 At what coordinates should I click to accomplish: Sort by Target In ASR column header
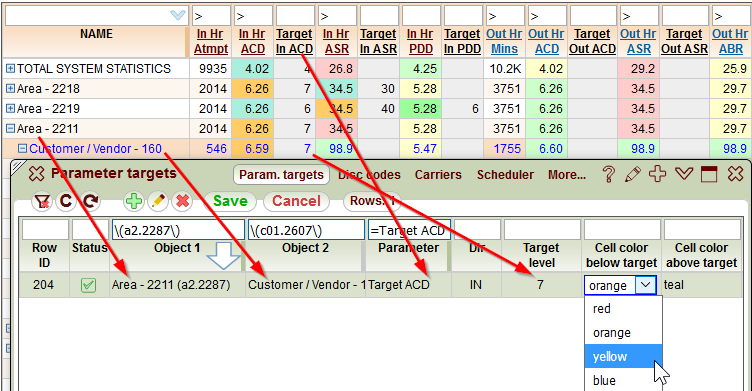pyautogui.click(x=378, y=41)
